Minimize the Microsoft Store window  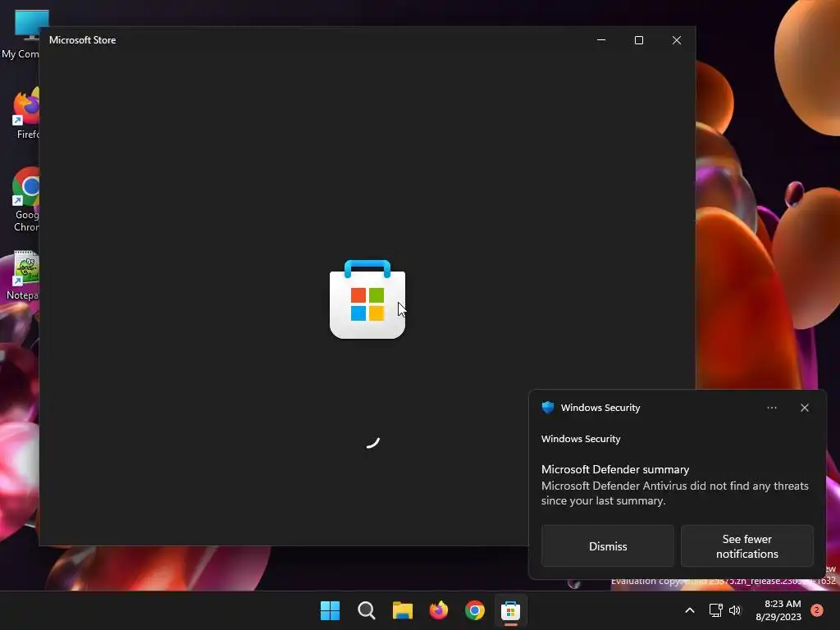601,40
